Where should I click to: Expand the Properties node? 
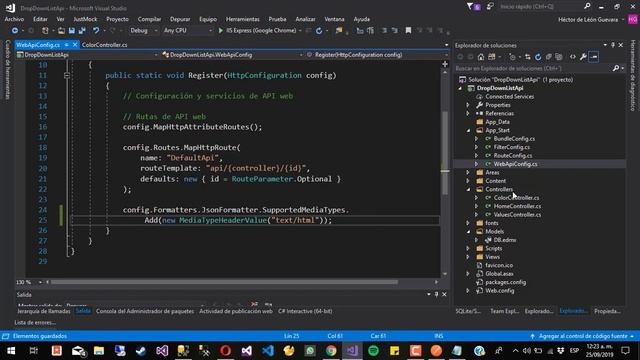[x=469, y=105]
